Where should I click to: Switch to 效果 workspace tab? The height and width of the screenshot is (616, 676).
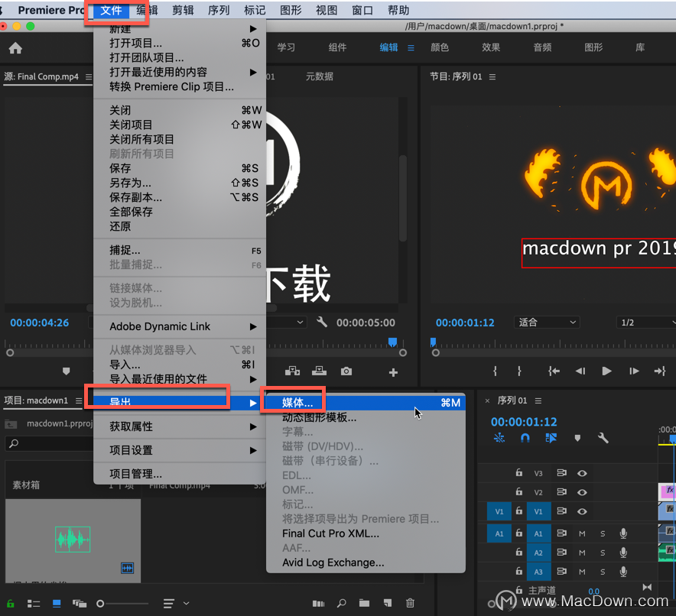(491, 47)
